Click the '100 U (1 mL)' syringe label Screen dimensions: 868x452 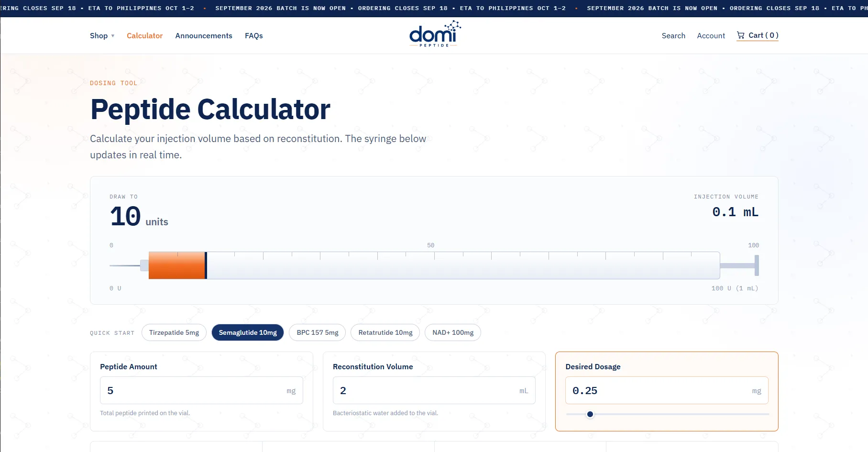coord(735,288)
